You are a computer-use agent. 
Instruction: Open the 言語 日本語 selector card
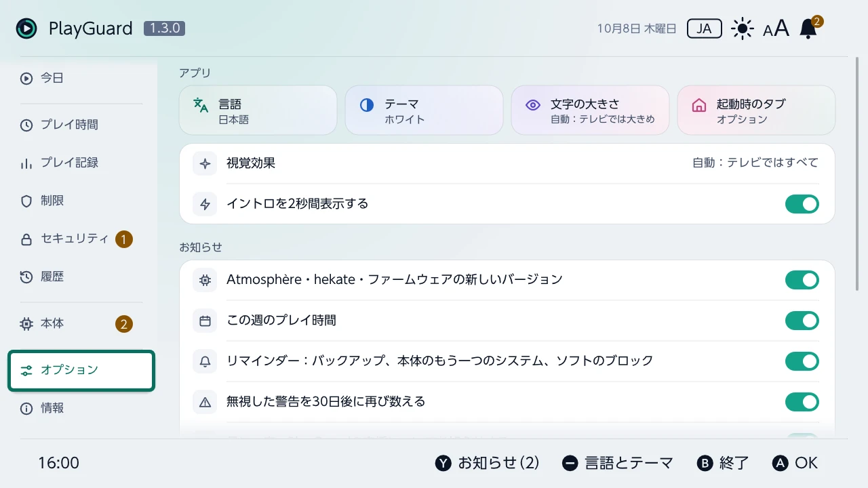tap(258, 110)
